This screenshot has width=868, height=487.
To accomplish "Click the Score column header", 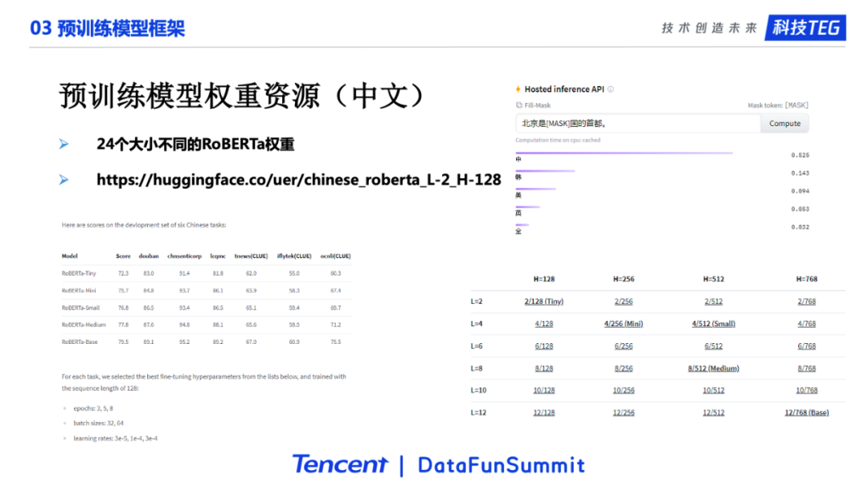I will pos(123,256).
